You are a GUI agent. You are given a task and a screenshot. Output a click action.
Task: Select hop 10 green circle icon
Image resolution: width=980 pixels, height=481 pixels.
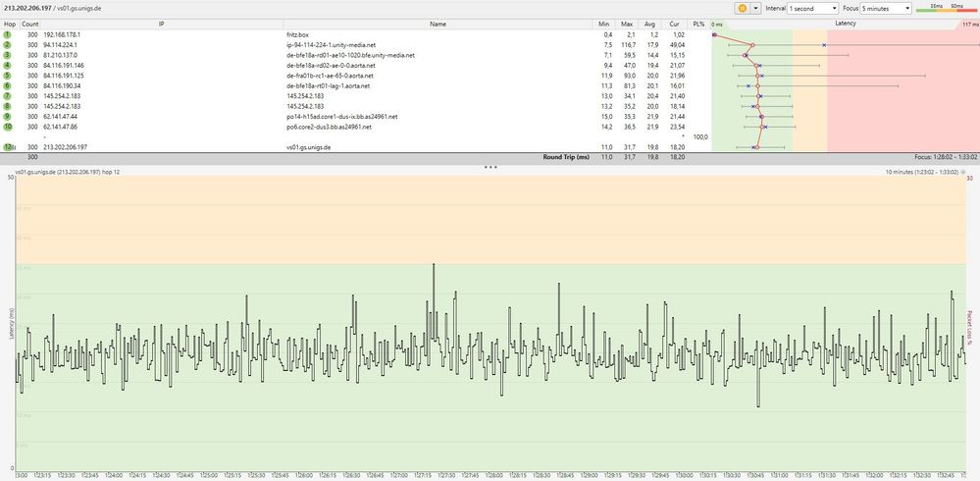tap(7, 127)
